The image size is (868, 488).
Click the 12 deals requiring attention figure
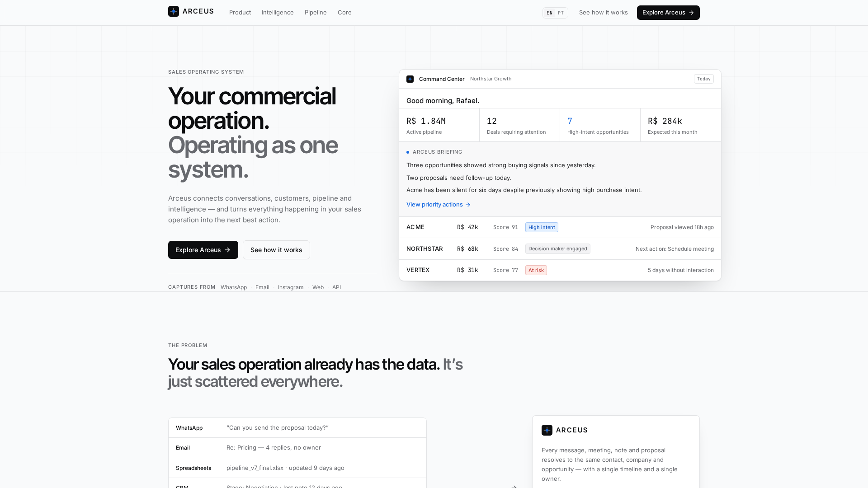coord(492,121)
